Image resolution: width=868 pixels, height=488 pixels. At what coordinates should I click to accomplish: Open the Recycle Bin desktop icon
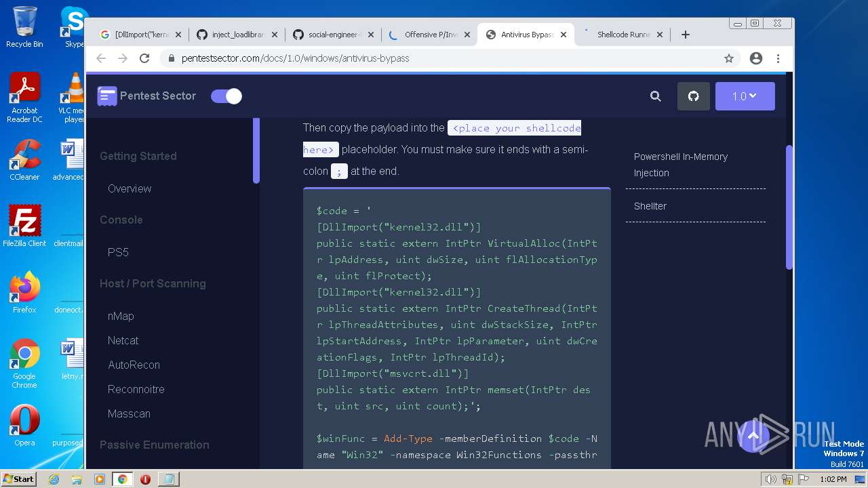point(24,27)
